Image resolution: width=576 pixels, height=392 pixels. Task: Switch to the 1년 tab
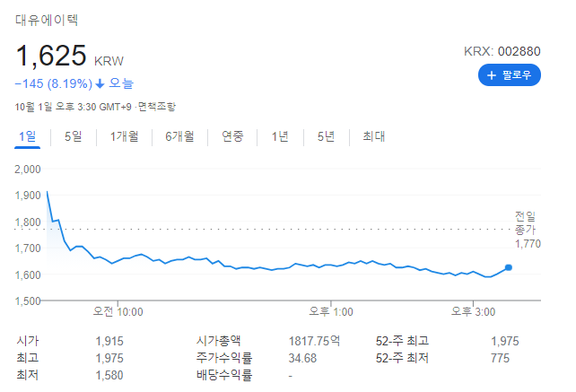(280, 136)
